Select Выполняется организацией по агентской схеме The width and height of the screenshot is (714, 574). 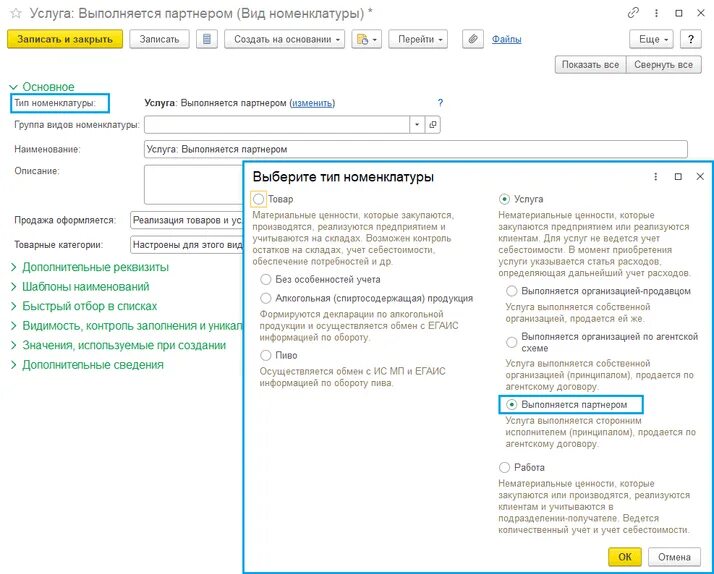(x=511, y=342)
